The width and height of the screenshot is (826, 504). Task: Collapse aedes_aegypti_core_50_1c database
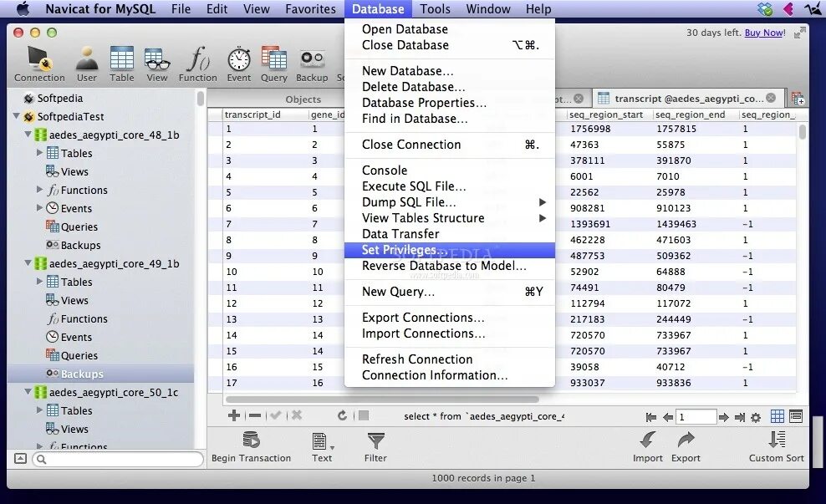click(28, 392)
